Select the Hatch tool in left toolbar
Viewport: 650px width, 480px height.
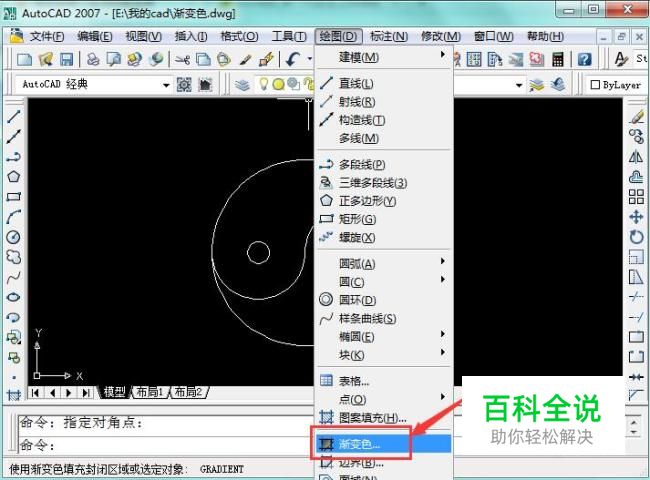click(x=14, y=395)
